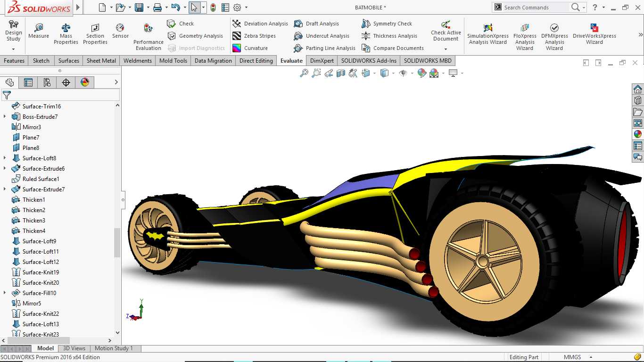Open Check Active Document dropdown arrow
644x362 pixels.
pos(446,49)
